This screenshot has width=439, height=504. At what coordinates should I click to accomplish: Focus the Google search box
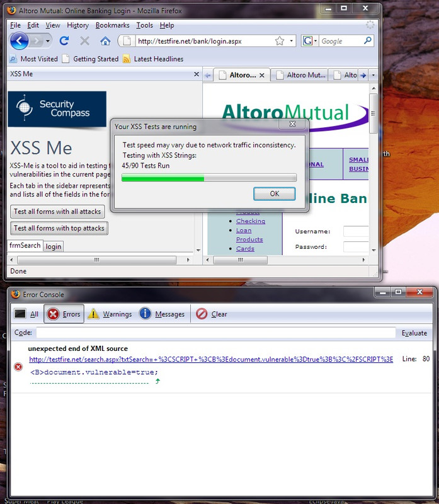341,41
